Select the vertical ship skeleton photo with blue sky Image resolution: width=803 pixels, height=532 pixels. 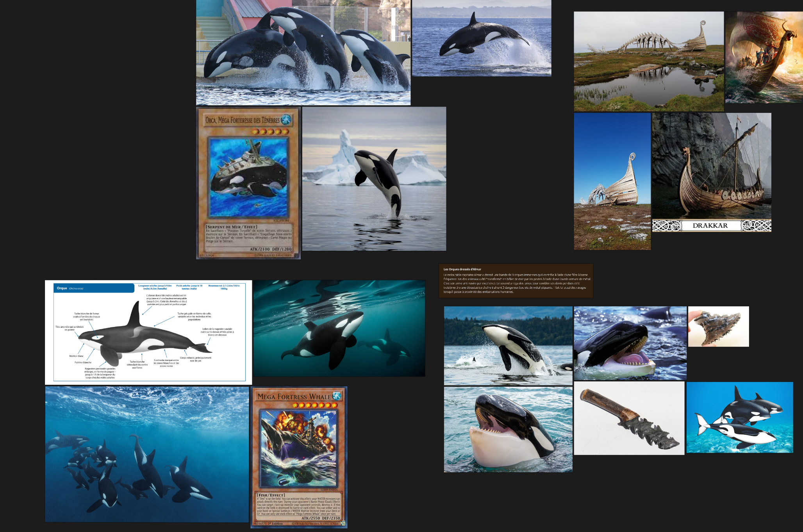(x=612, y=181)
